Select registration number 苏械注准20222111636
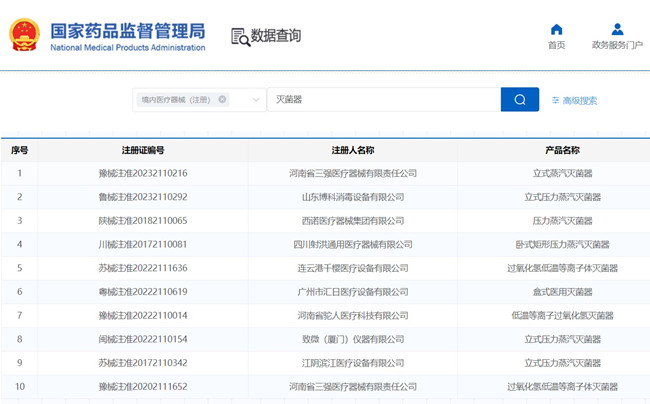Screen dimensions: 650x404 (x=143, y=268)
